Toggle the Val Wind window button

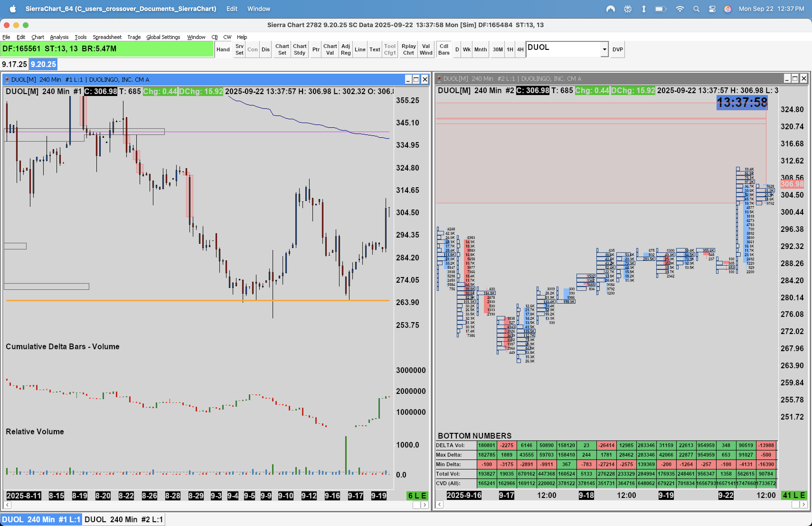pyautogui.click(x=425, y=49)
